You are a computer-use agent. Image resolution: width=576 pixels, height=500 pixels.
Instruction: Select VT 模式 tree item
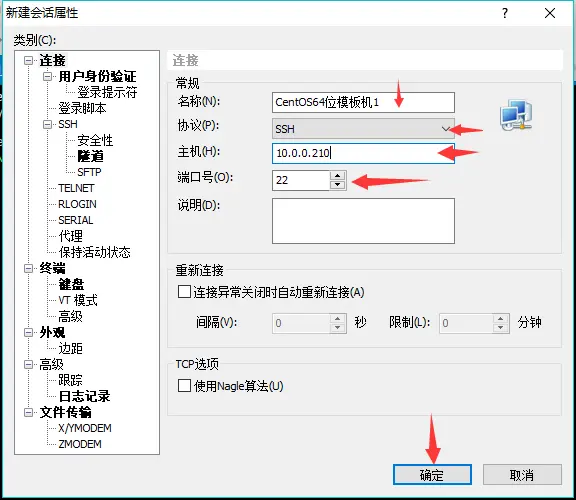pos(78,301)
